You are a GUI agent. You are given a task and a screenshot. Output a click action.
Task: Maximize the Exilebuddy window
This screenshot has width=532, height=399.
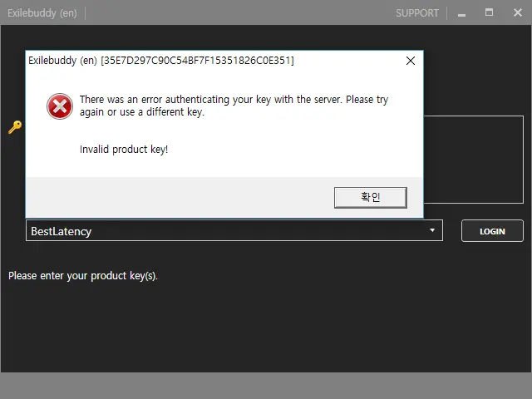click(x=489, y=12)
